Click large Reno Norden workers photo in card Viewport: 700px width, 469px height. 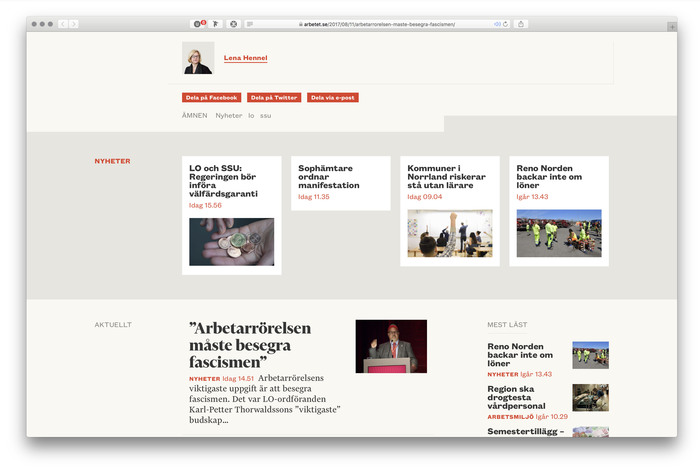point(559,233)
